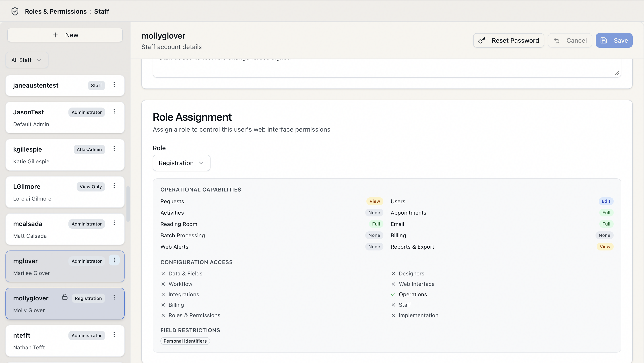
Task: Click the mollyglover account title heading
Action: point(163,36)
